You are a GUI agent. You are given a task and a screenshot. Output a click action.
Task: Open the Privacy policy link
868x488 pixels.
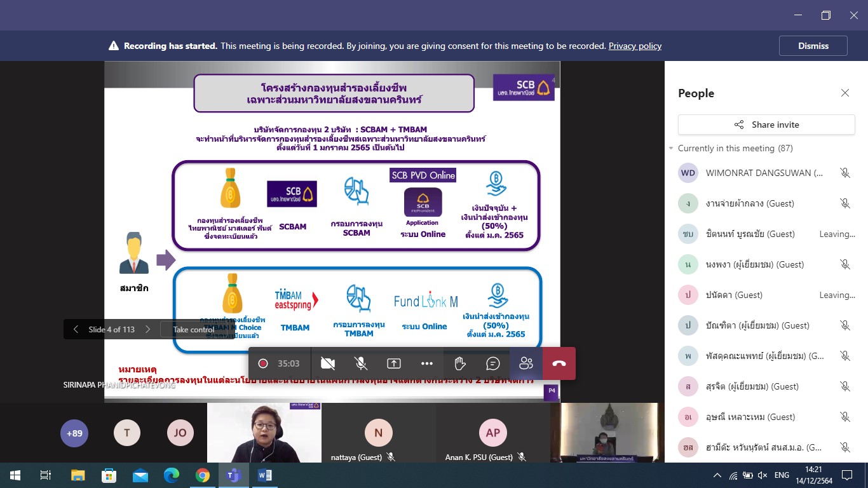pyautogui.click(x=635, y=46)
